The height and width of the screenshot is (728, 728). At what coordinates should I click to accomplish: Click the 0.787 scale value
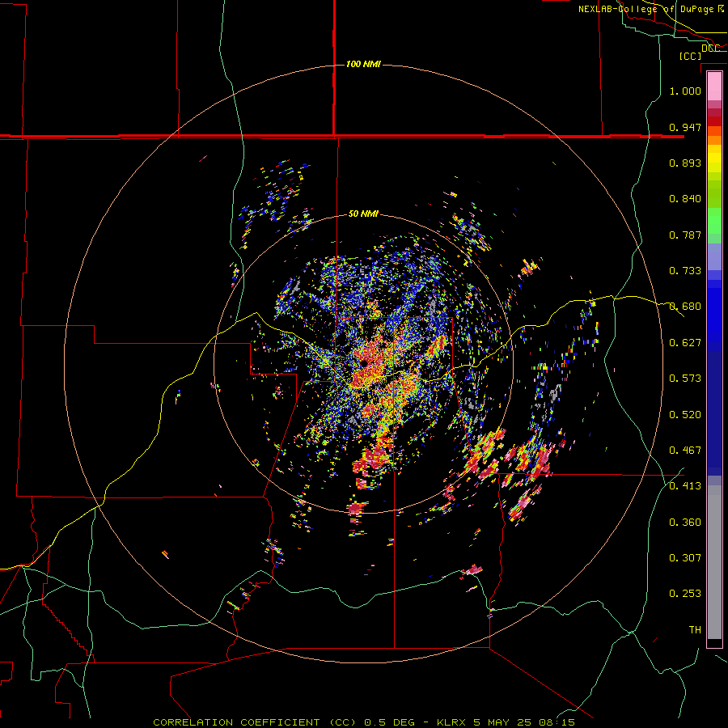(685, 235)
